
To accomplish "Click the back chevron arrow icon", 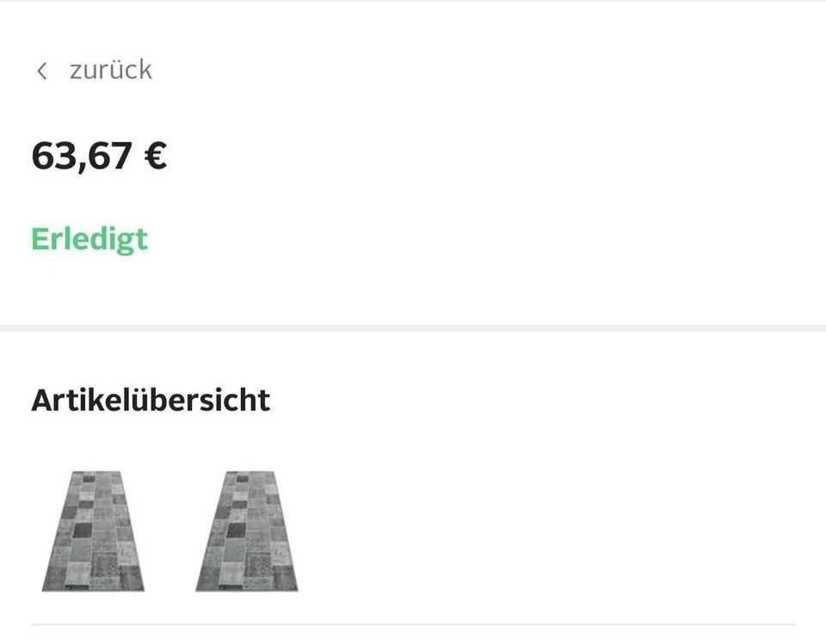I will pyautogui.click(x=41, y=71).
